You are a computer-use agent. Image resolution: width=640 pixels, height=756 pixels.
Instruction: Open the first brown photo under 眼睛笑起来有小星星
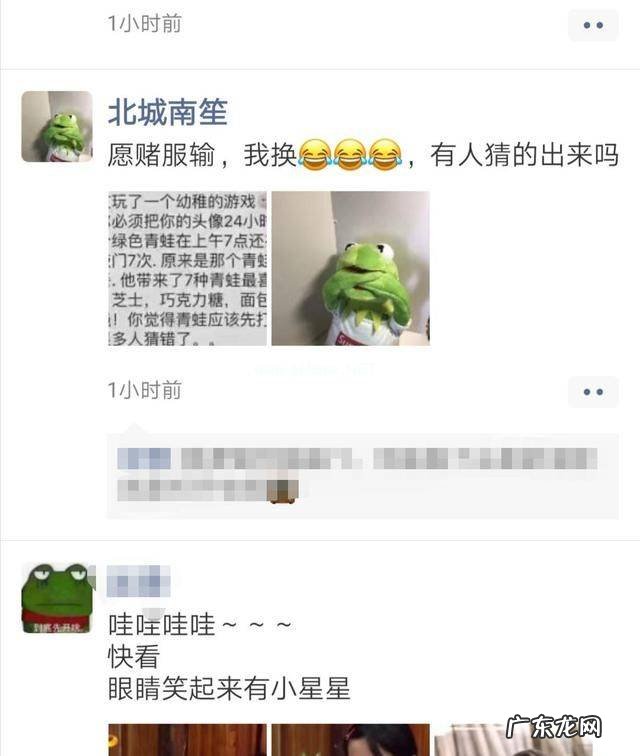(188, 740)
